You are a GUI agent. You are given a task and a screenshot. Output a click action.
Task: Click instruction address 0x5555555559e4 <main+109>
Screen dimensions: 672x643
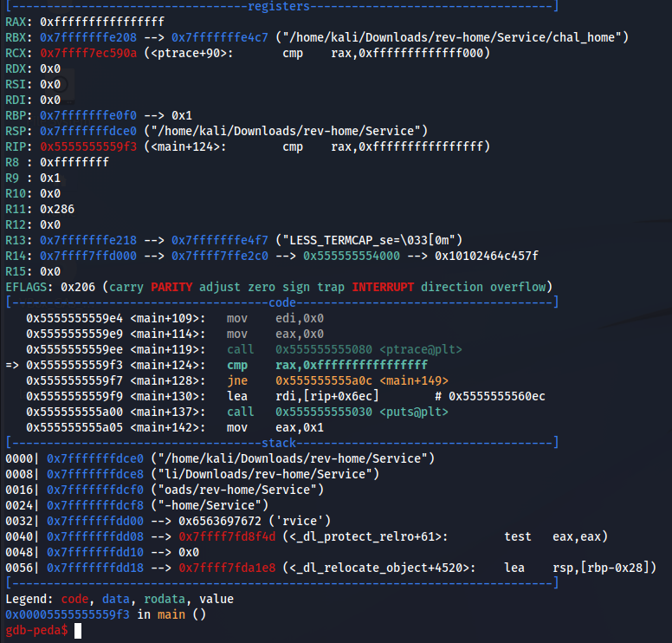[116, 318]
